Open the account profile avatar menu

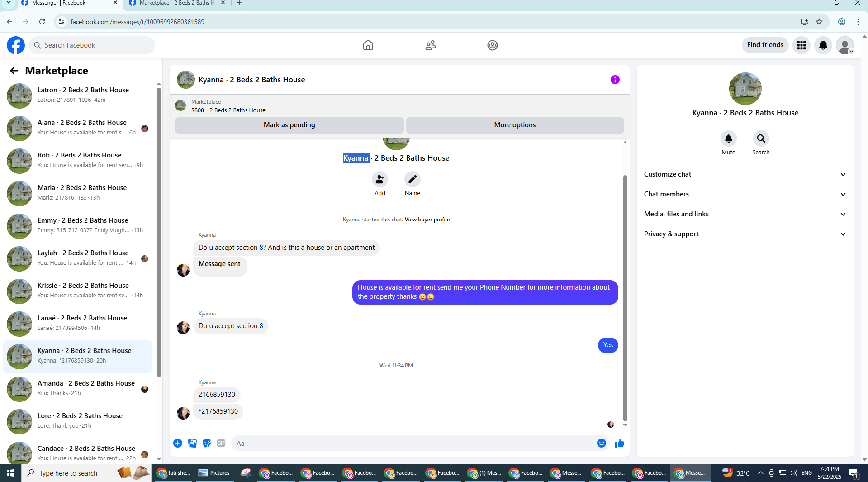(x=845, y=45)
